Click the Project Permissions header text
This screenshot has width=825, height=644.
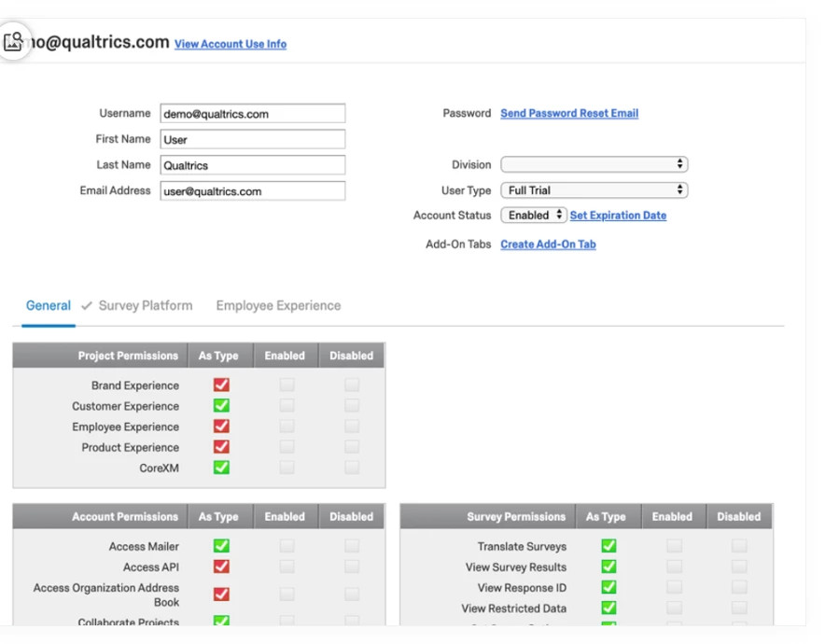tap(129, 356)
